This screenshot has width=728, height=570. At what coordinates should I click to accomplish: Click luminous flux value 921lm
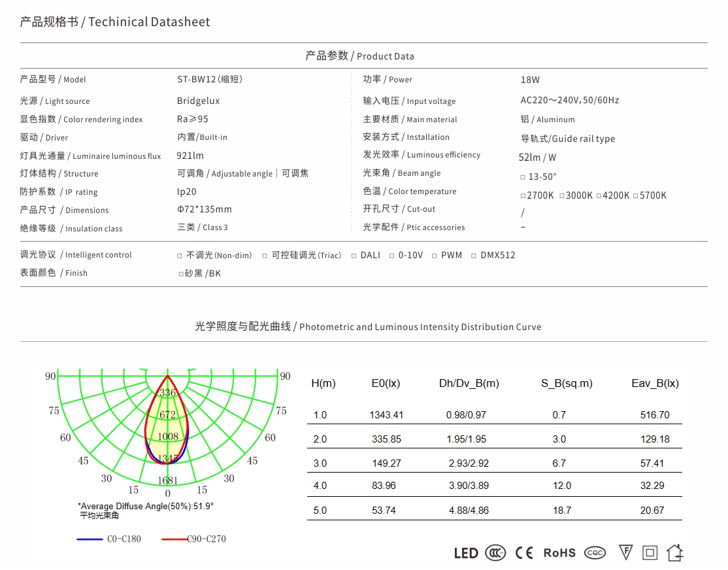tap(190, 156)
